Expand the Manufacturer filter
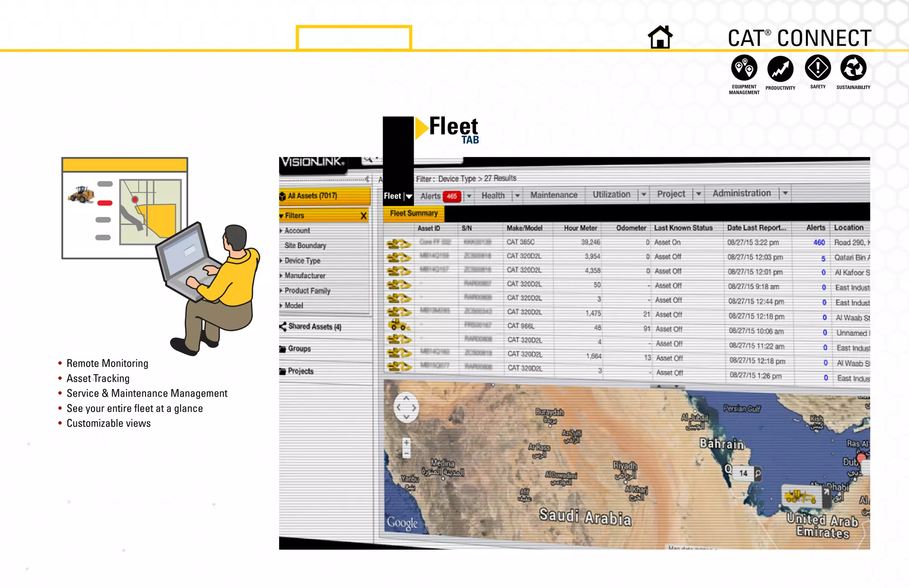This screenshot has width=909, height=588. coord(304,276)
